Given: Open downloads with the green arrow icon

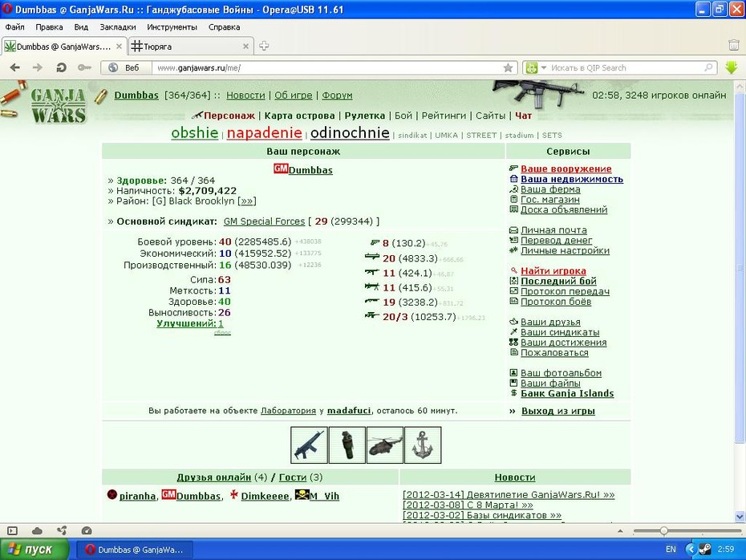Looking at the screenshot, I should coord(732,67).
